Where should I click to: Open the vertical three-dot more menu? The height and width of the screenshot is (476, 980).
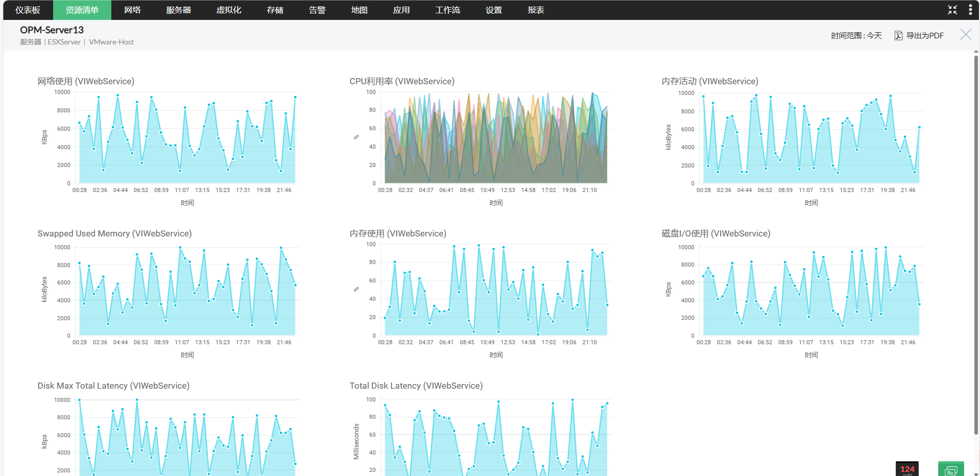coord(970,10)
